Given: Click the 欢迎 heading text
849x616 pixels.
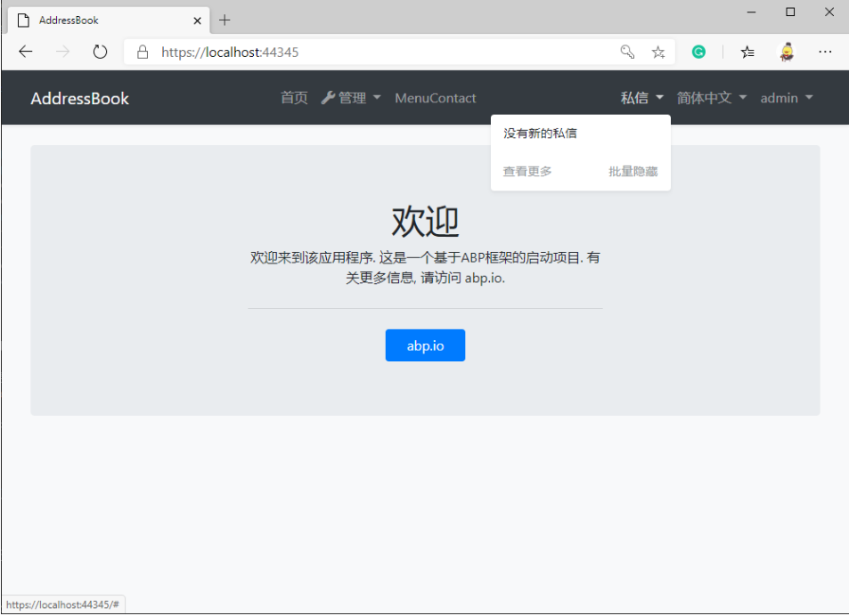Looking at the screenshot, I should 425,221.
